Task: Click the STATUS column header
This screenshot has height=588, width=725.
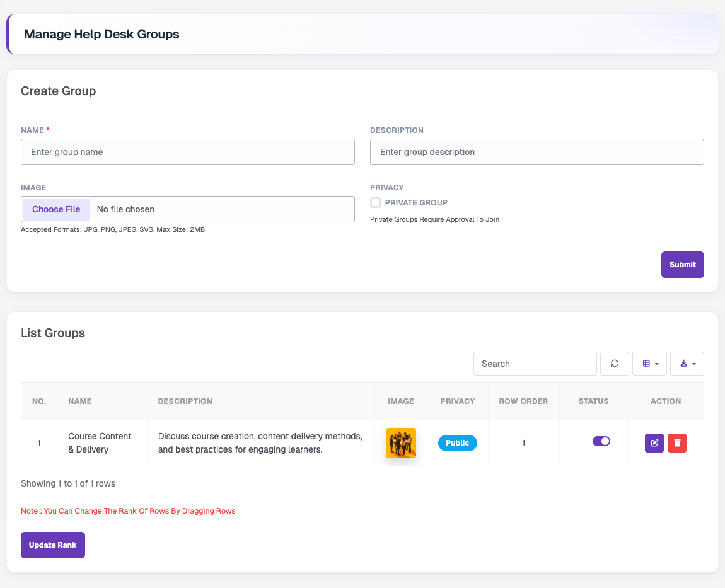Action: (593, 401)
